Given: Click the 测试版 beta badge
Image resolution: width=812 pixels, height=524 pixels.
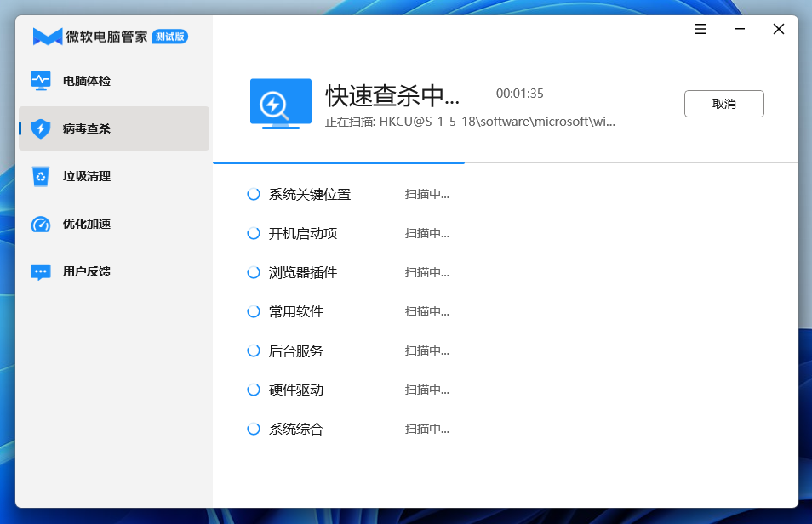Looking at the screenshot, I should point(170,37).
